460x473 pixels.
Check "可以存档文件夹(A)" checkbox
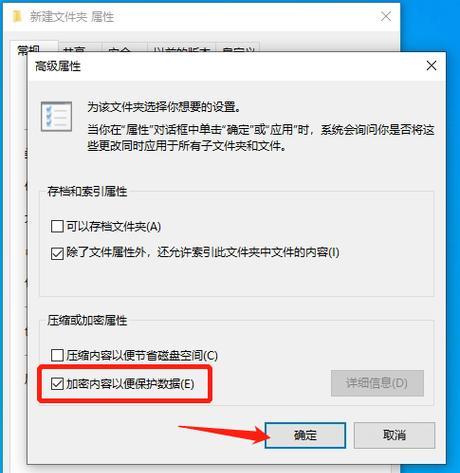point(57,226)
